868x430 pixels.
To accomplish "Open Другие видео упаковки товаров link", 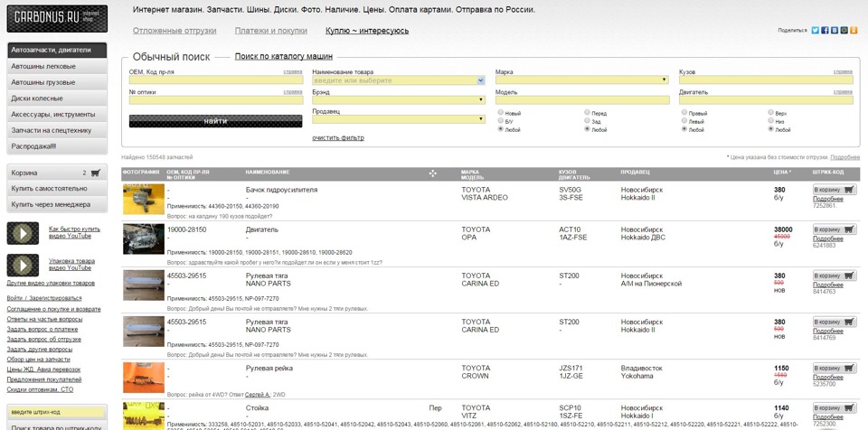I will click(51, 284).
